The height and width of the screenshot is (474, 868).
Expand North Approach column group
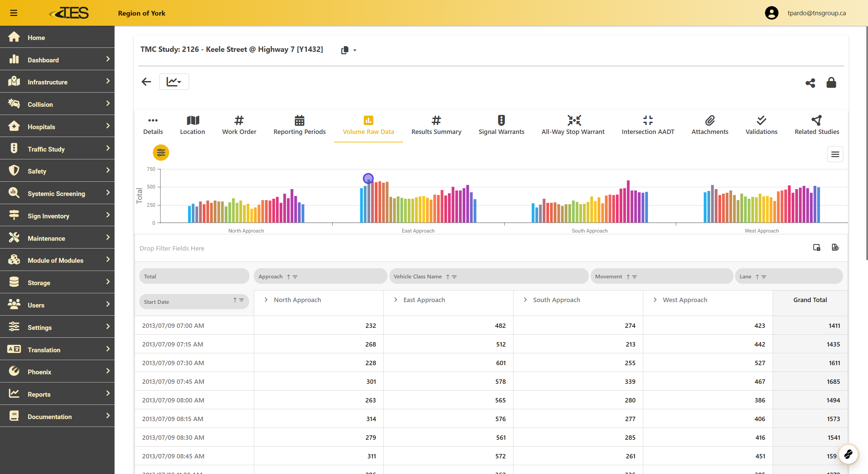(266, 300)
